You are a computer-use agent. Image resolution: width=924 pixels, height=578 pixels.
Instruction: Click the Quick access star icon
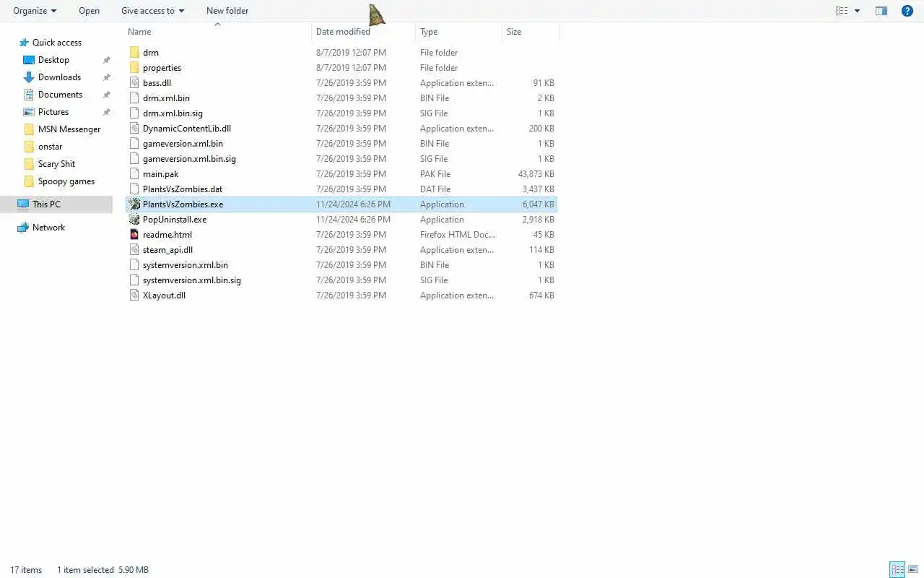[24, 43]
